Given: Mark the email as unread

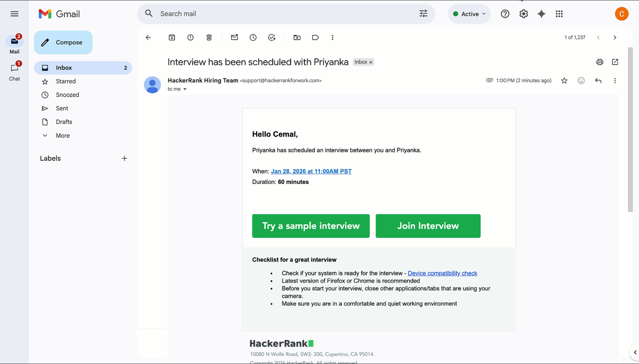Looking at the screenshot, I should [234, 37].
